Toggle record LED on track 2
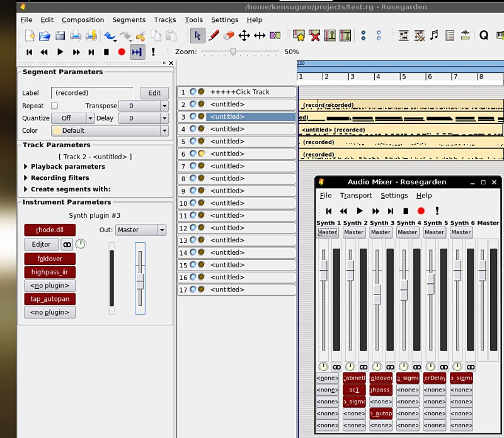Screen dimensions: 504x438 tap(201, 104)
